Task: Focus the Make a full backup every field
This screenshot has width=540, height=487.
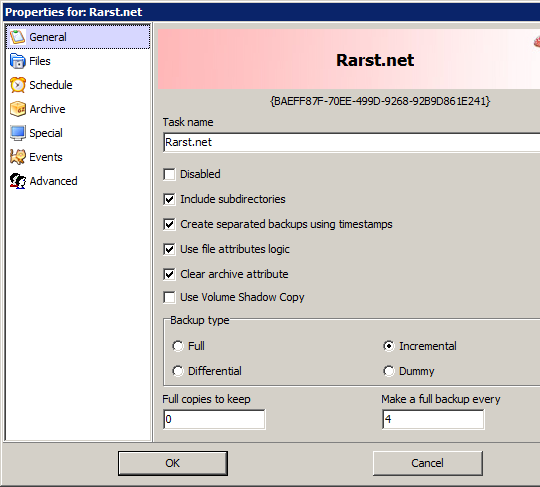Action: coord(433,419)
